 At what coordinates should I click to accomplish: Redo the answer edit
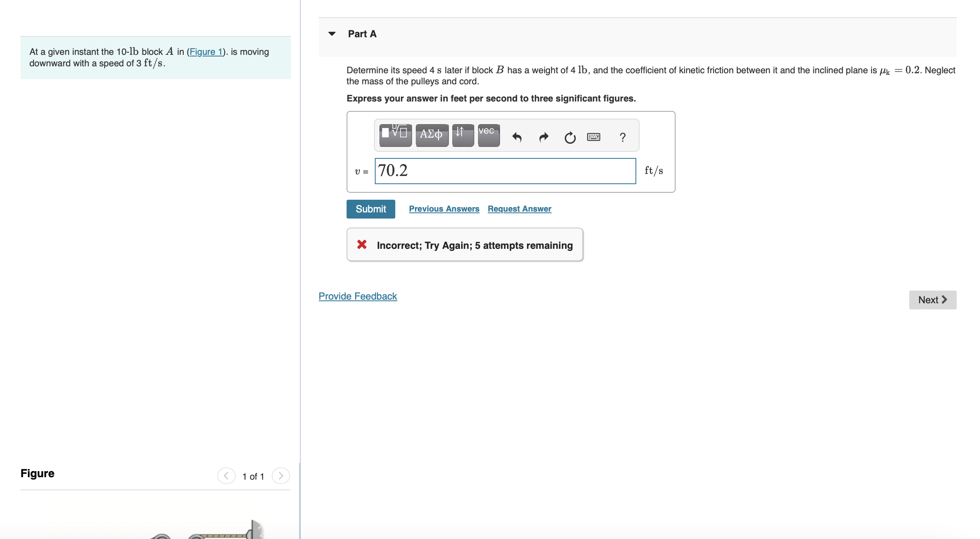pos(544,137)
